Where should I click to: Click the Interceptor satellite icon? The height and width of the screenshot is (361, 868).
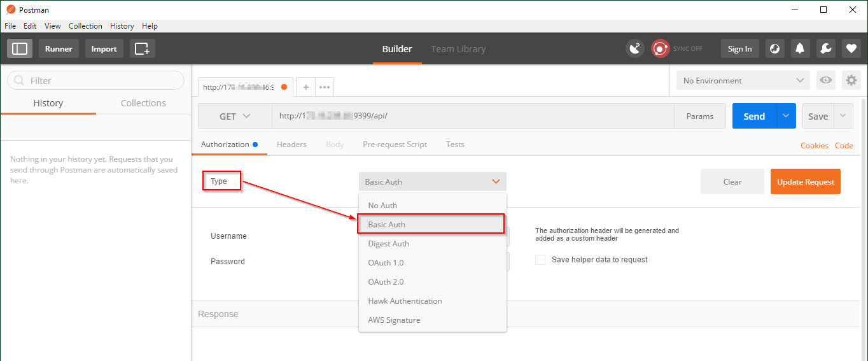click(635, 48)
